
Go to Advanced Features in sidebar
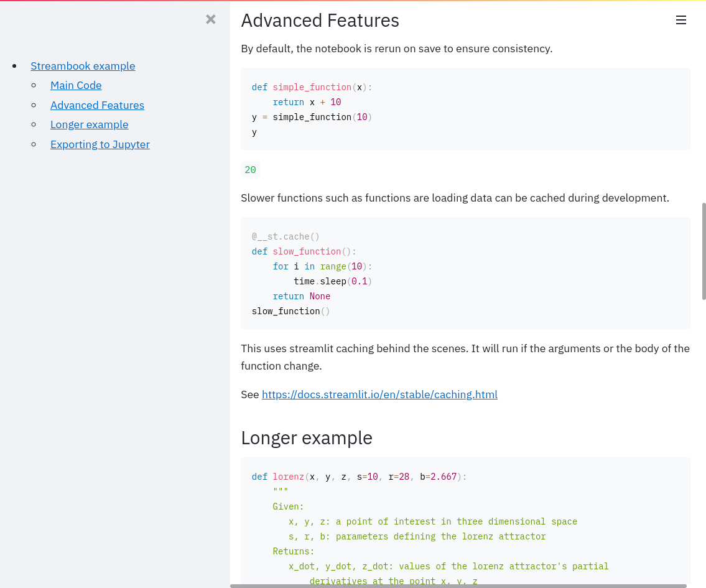[x=97, y=105]
